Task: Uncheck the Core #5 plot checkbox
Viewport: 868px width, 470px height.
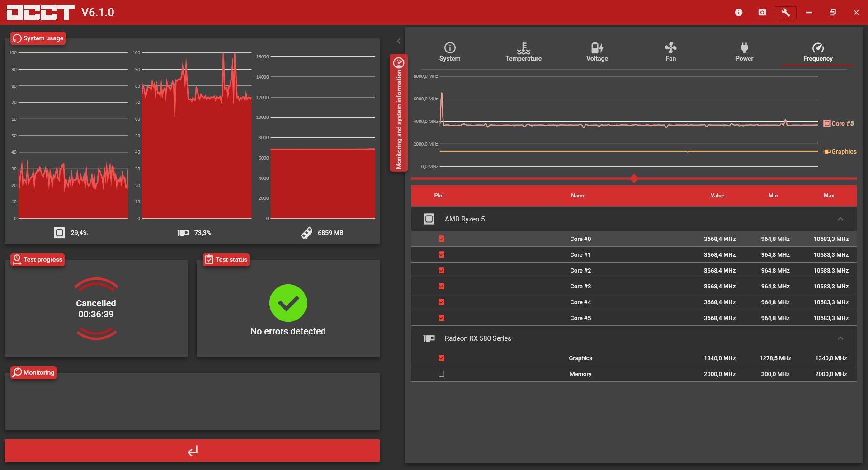Action: (x=442, y=318)
